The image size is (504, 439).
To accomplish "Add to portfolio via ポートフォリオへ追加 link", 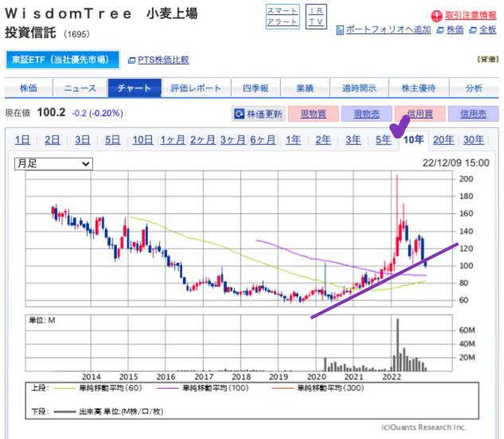I will [x=389, y=30].
